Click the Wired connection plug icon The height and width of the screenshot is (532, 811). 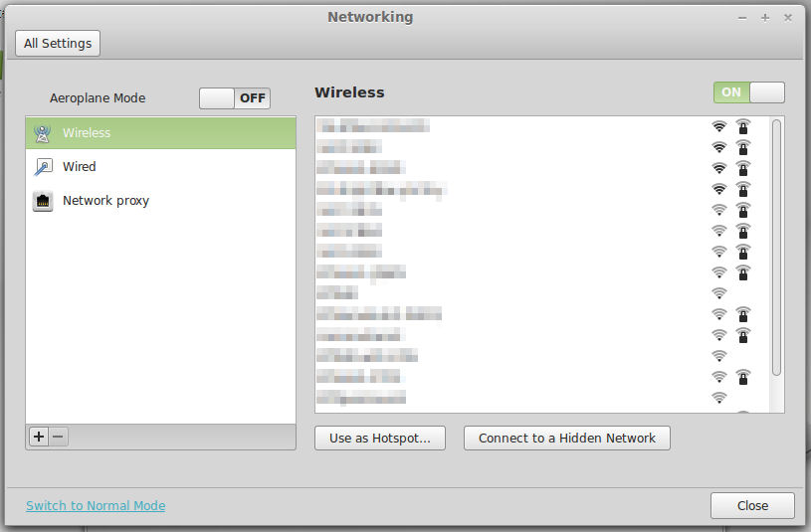(43, 167)
